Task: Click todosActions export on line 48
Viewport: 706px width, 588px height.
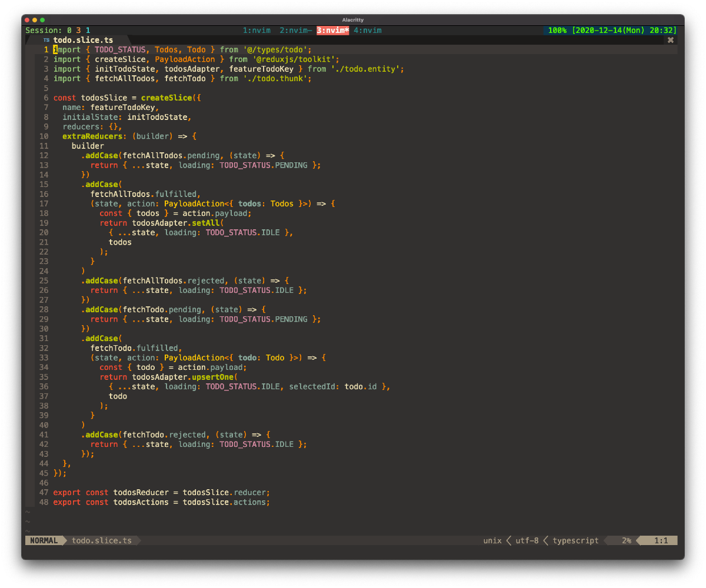Action: [141, 502]
